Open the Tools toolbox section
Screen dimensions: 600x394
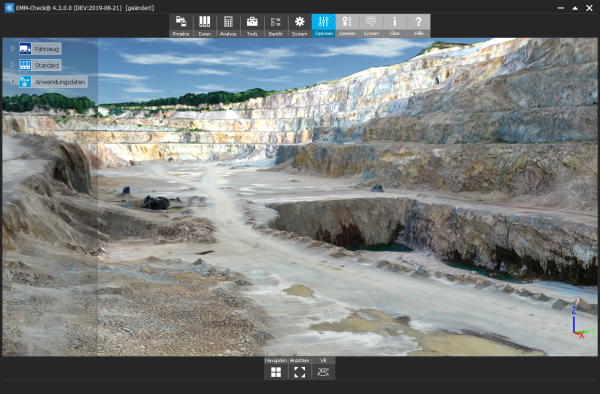click(252, 26)
